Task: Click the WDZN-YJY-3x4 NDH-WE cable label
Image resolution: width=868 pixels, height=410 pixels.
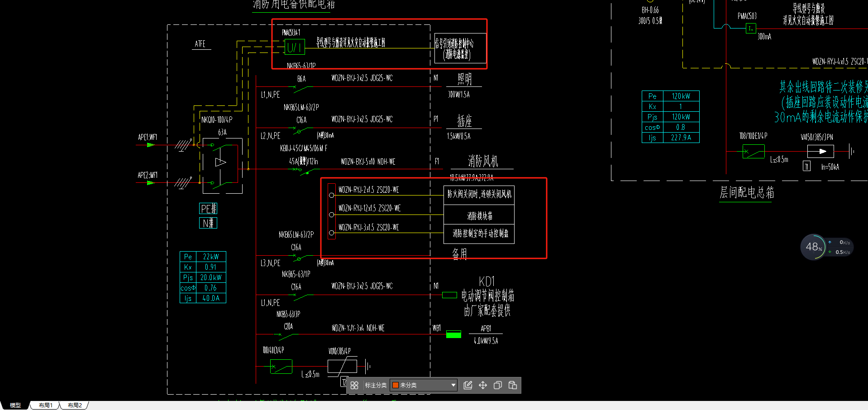Action: (x=358, y=328)
